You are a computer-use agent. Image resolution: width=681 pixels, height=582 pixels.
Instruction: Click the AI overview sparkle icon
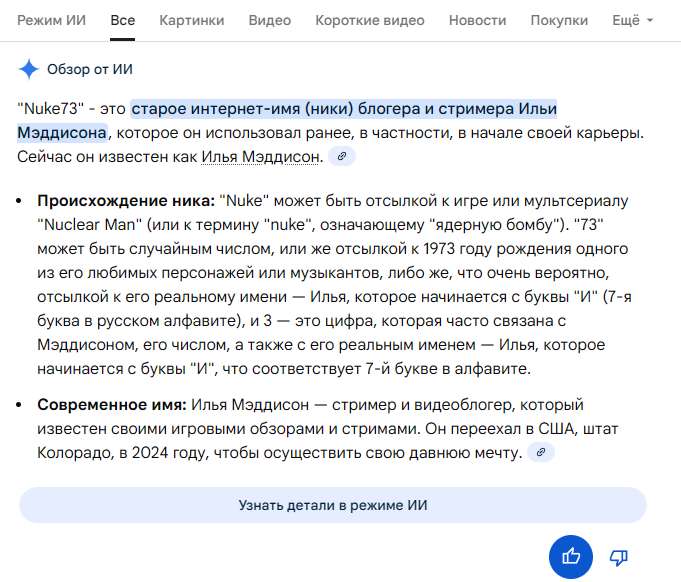pyautogui.click(x=29, y=69)
